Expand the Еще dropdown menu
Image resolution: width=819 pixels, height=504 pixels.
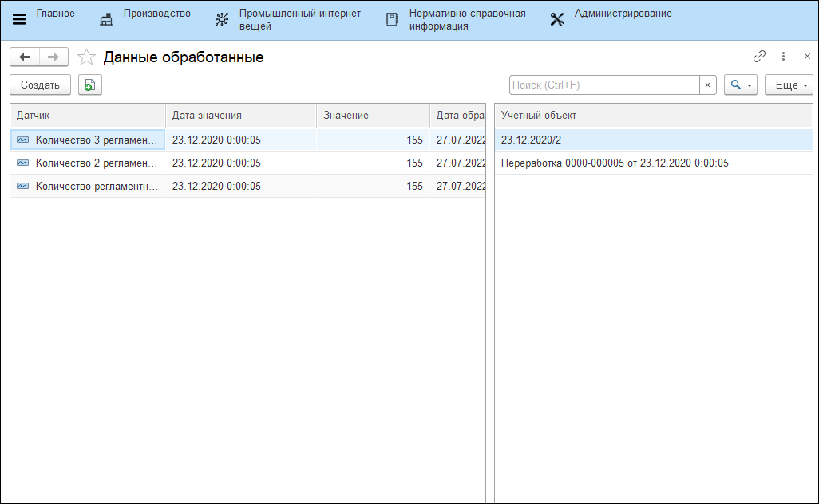click(788, 85)
